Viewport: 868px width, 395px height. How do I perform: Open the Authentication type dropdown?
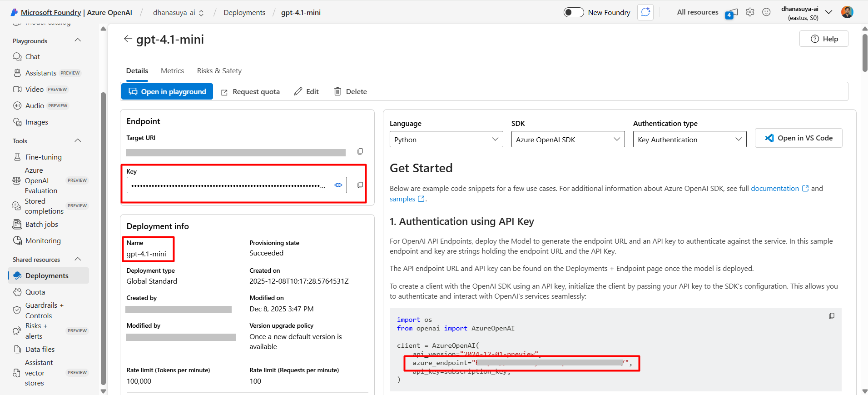[689, 140]
